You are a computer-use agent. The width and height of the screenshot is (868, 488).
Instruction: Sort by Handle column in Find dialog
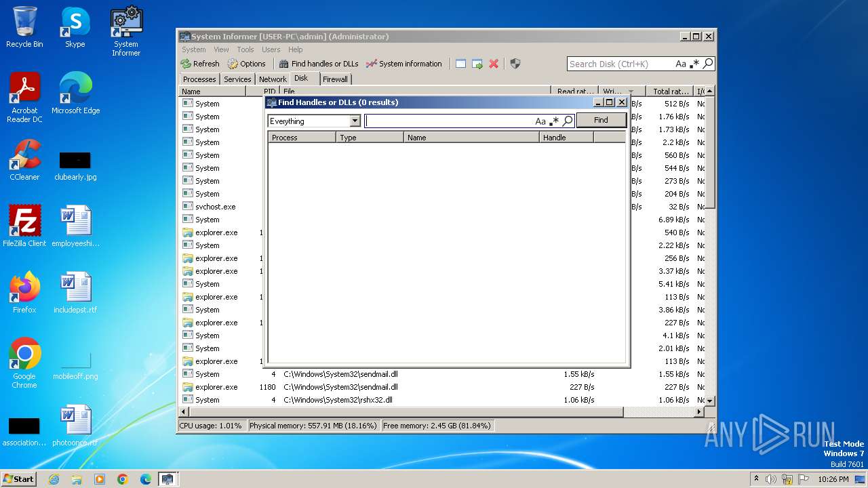(x=566, y=137)
